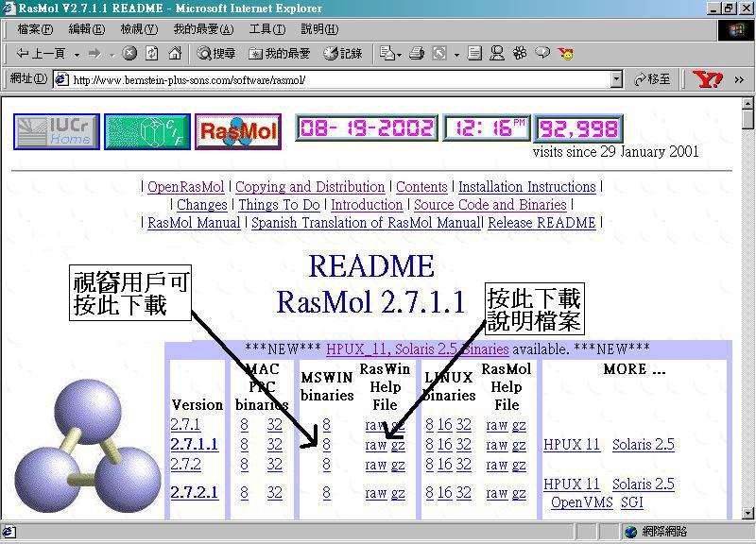Go to the home page via Home icon
This screenshot has width=756, height=544.
click(x=175, y=53)
